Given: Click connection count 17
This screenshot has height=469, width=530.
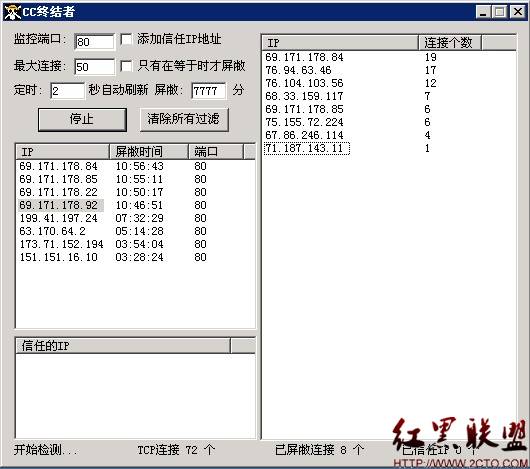Looking at the screenshot, I should [x=430, y=70].
